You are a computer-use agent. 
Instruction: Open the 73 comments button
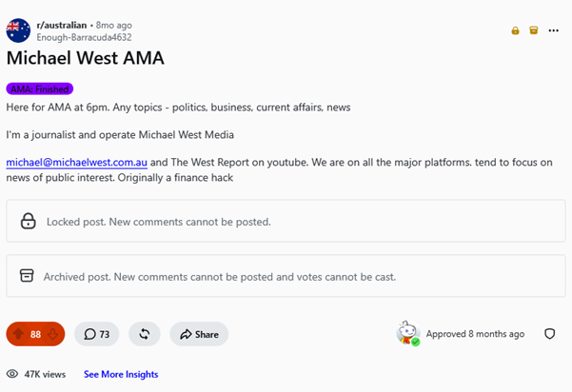97,334
